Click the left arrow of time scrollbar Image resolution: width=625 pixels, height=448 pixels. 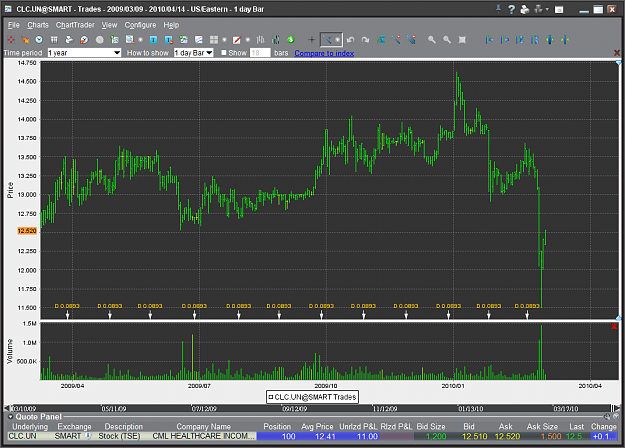(x=6, y=408)
